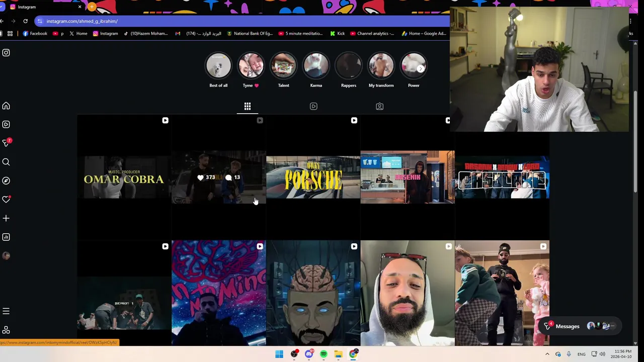Image resolution: width=644 pixels, height=362 pixels.
Task: Open Discord from the taskbar
Action: pos(309,354)
